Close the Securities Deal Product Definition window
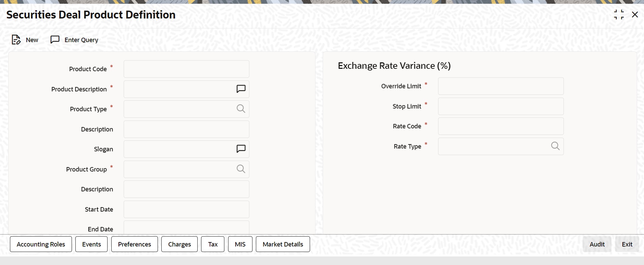The height and width of the screenshot is (265, 644). (635, 15)
